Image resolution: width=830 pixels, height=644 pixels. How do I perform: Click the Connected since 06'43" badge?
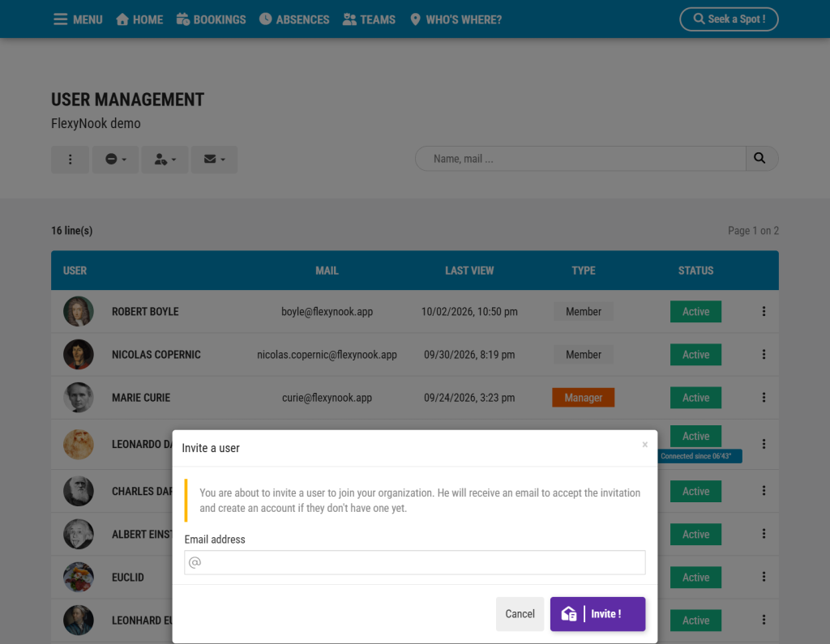(699, 456)
